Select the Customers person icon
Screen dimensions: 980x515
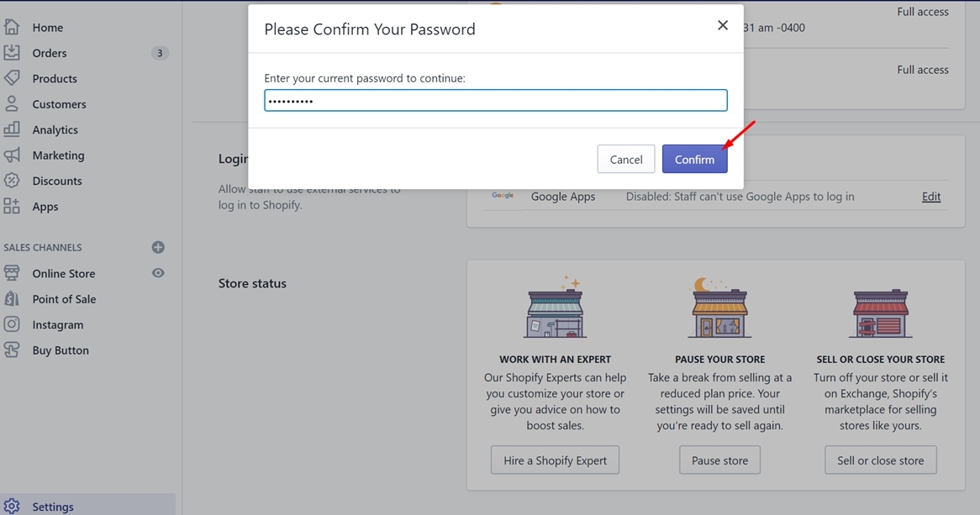tap(12, 104)
